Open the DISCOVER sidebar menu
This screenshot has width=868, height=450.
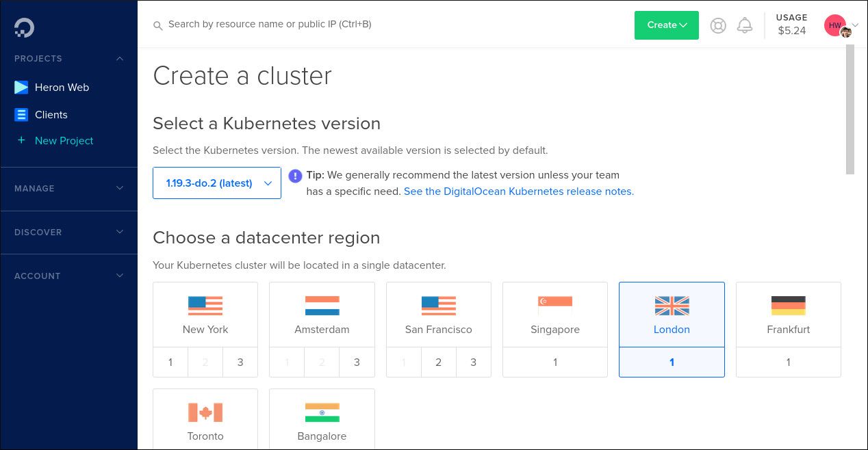[x=120, y=232]
